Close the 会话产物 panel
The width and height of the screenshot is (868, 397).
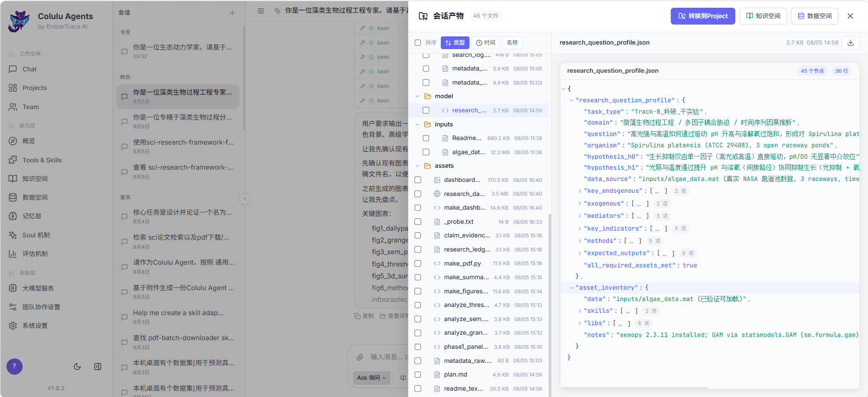tap(850, 16)
